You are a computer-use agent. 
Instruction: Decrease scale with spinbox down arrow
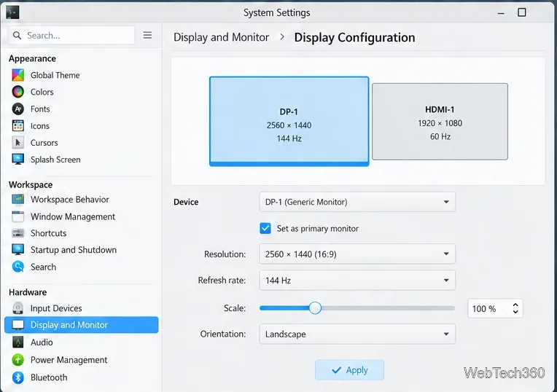point(515,312)
